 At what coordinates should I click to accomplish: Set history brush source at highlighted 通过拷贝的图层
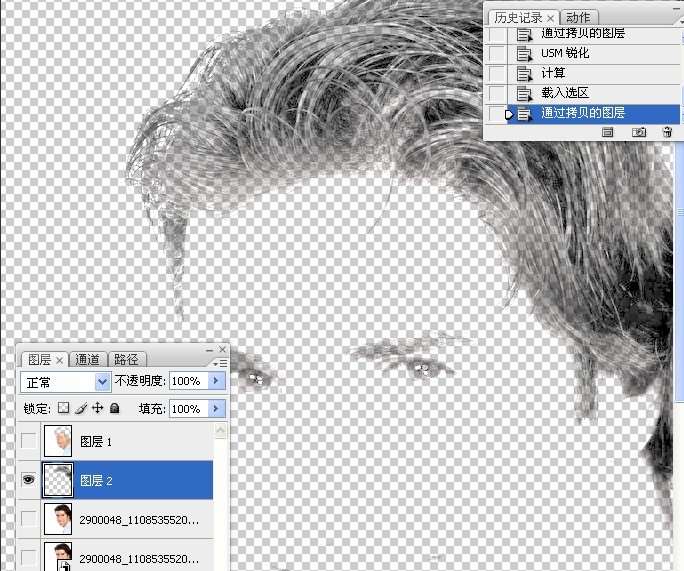(x=497, y=114)
